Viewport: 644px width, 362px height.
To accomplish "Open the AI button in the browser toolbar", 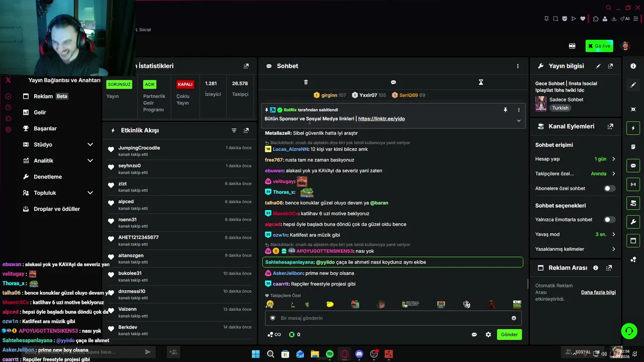I will [625, 19].
